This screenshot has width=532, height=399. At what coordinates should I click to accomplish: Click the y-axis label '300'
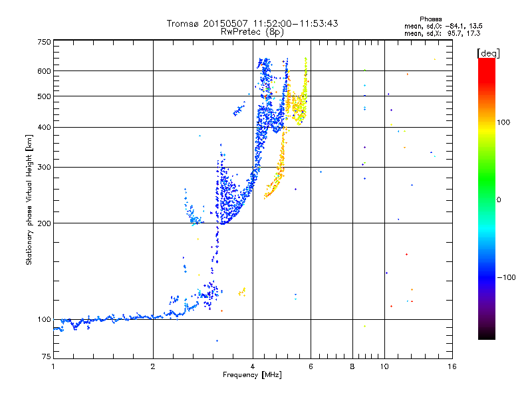(44, 168)
